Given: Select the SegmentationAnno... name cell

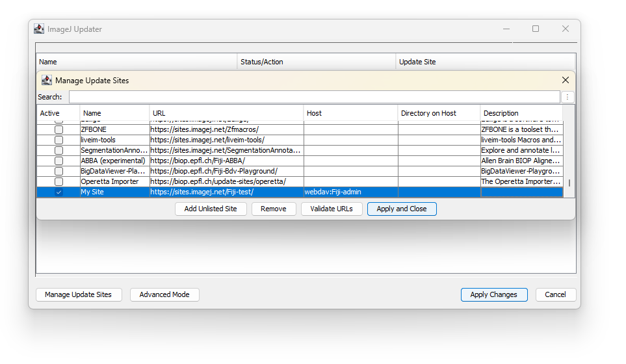Looking at the screenshot, I should (114, 150).
